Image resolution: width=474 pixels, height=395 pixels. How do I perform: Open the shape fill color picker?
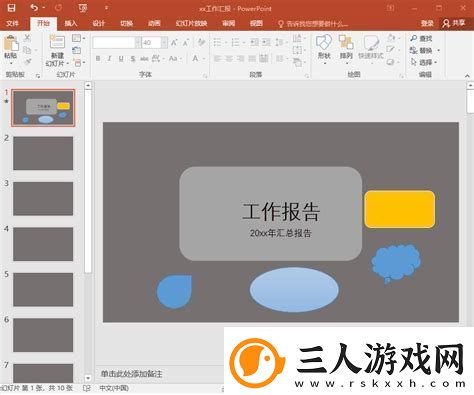(393, 38)
